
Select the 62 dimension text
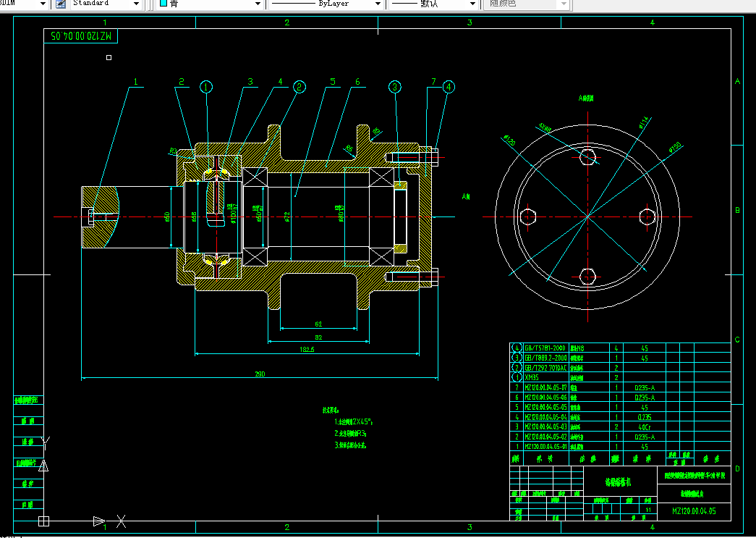[318, 324]
